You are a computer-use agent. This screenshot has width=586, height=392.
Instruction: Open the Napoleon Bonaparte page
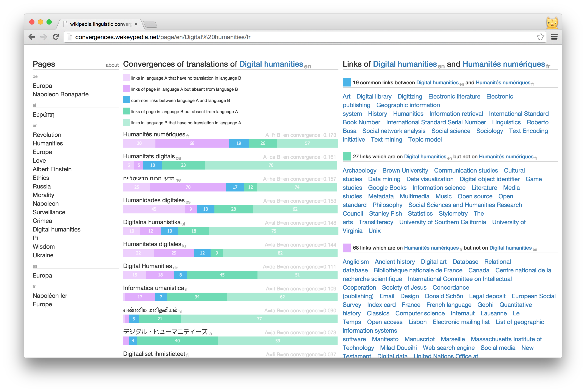click(60, 94)
